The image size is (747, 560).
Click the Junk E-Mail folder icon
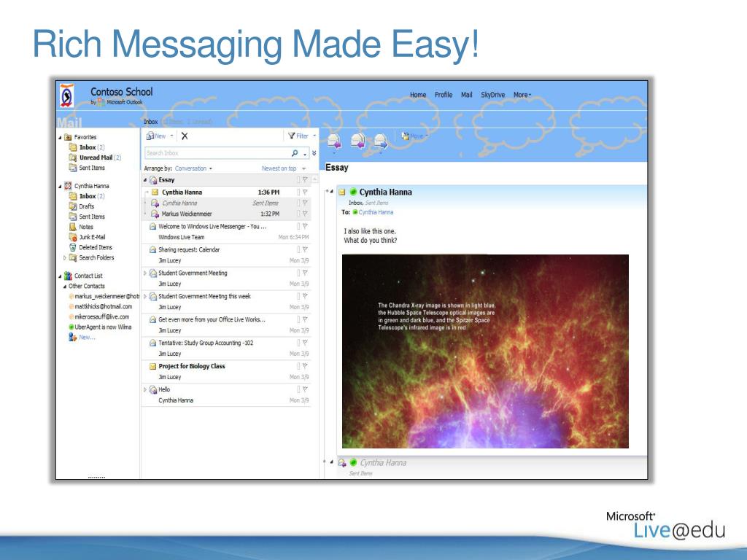pos(73,237)
